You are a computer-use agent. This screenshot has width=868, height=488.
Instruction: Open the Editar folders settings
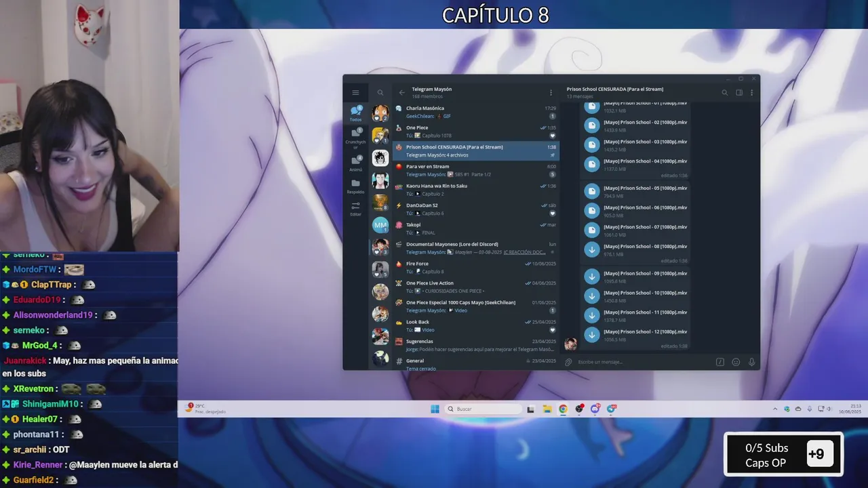pos(355,209)
